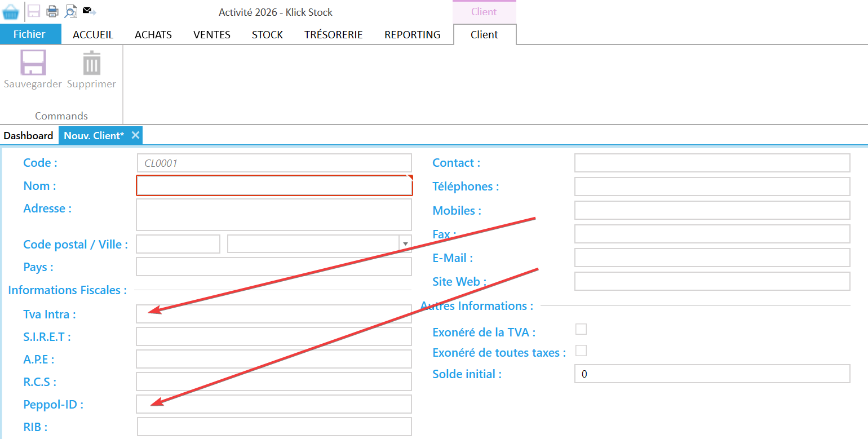Click the Sauvegarder ribbon icon

(33, 63)
